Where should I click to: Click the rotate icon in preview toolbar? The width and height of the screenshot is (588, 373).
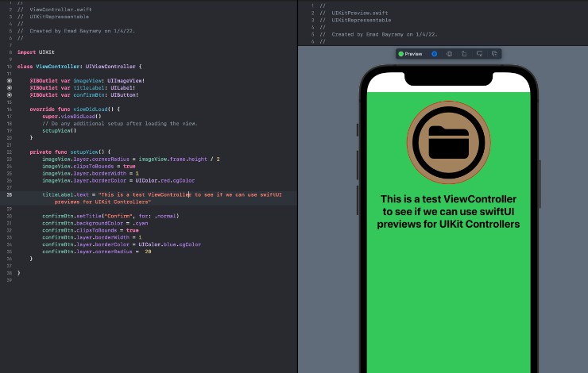click(x=464, y=54)
